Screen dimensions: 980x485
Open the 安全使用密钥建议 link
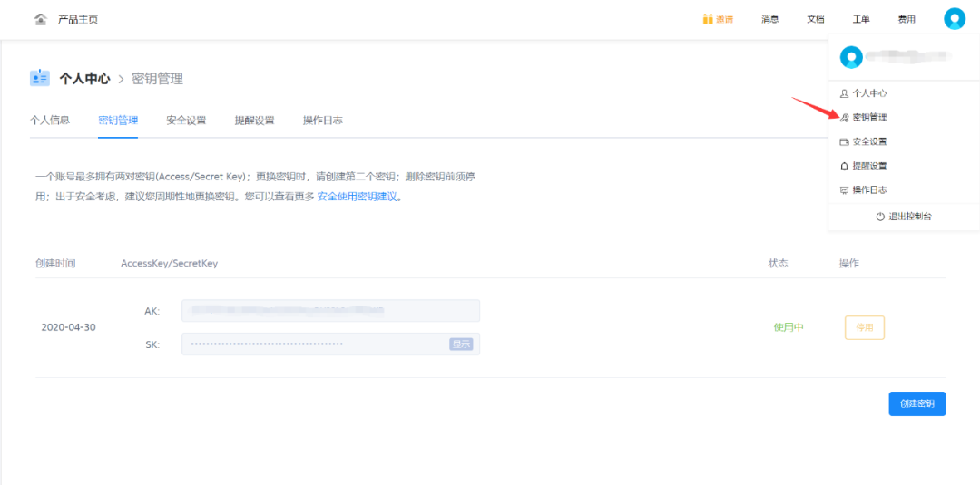tap(357, 197)
